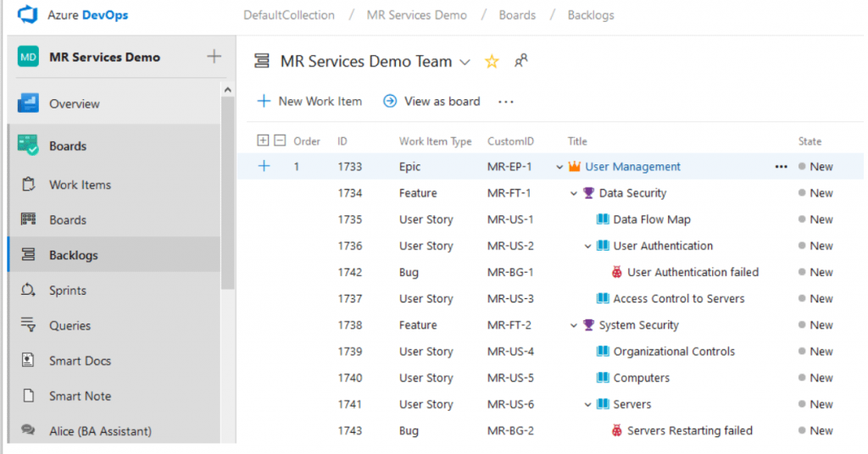The height and width of the screenshot is (454, 868).
Task: Open Organizational Controls title
Action: point(674,352)
